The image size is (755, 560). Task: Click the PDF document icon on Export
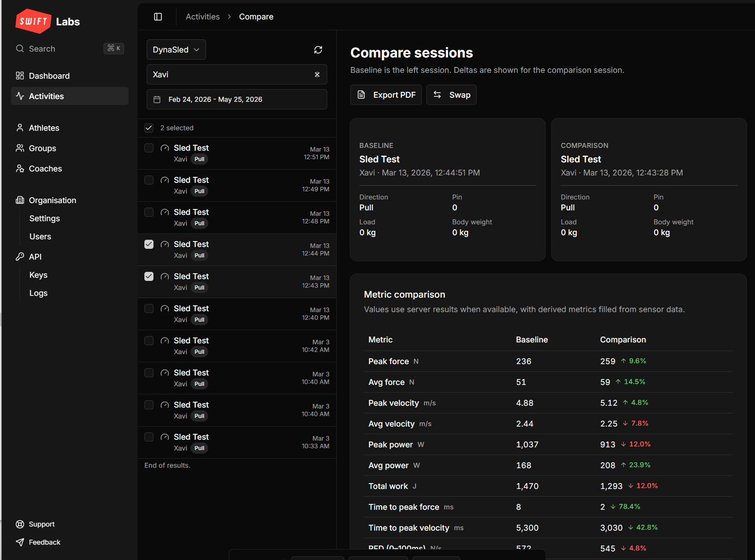(x=361, y=95)
